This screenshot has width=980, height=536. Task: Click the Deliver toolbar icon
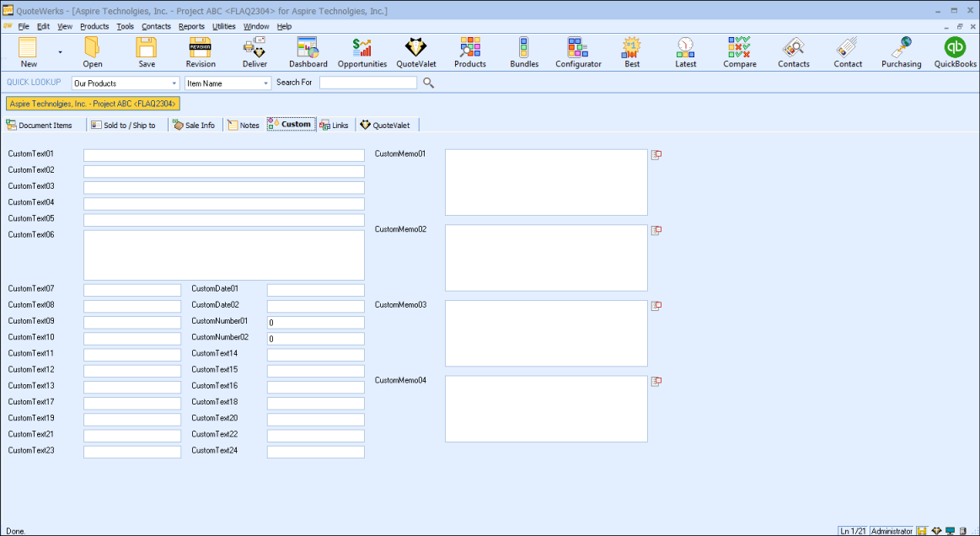click(254, 51)
